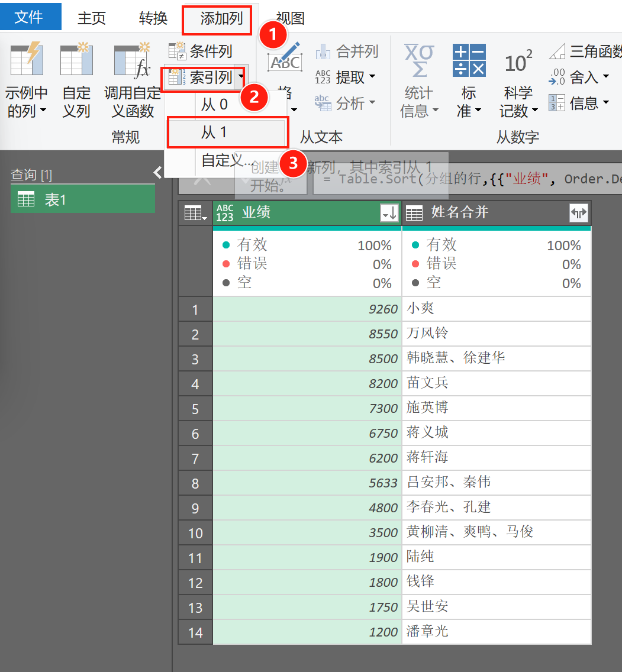Collapse the 查询 pane with the chevron
The height and width of the screenshot is (672, 622).
[157, 173]
